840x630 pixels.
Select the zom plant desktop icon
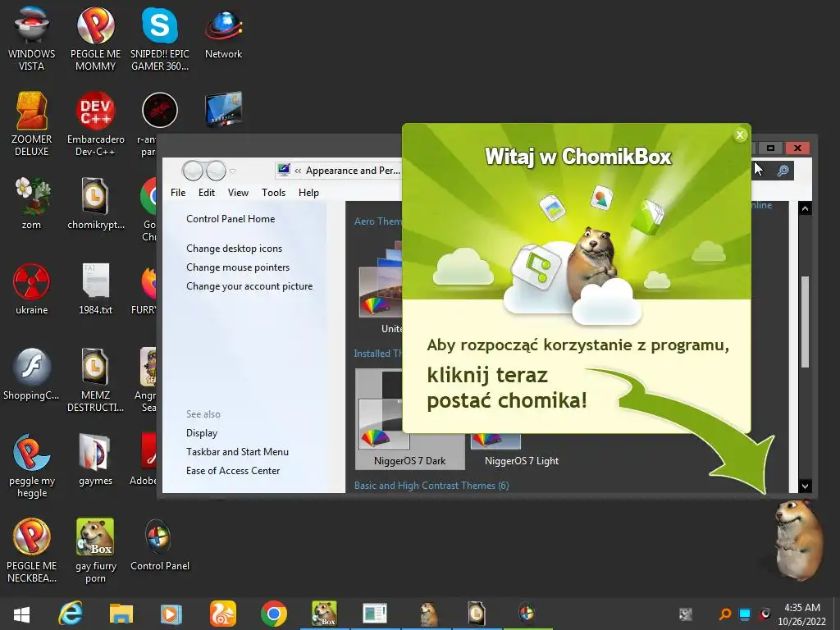click(x=32, y=203)
